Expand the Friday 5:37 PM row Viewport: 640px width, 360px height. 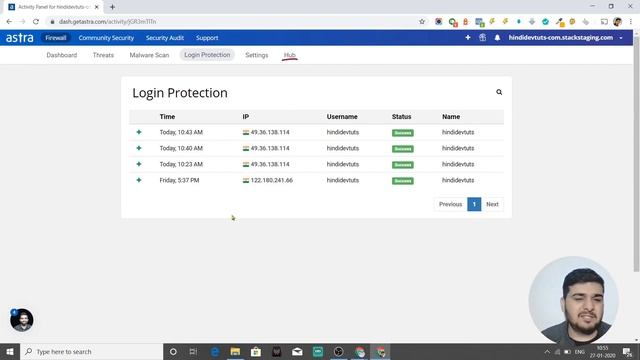click(139, 180)
